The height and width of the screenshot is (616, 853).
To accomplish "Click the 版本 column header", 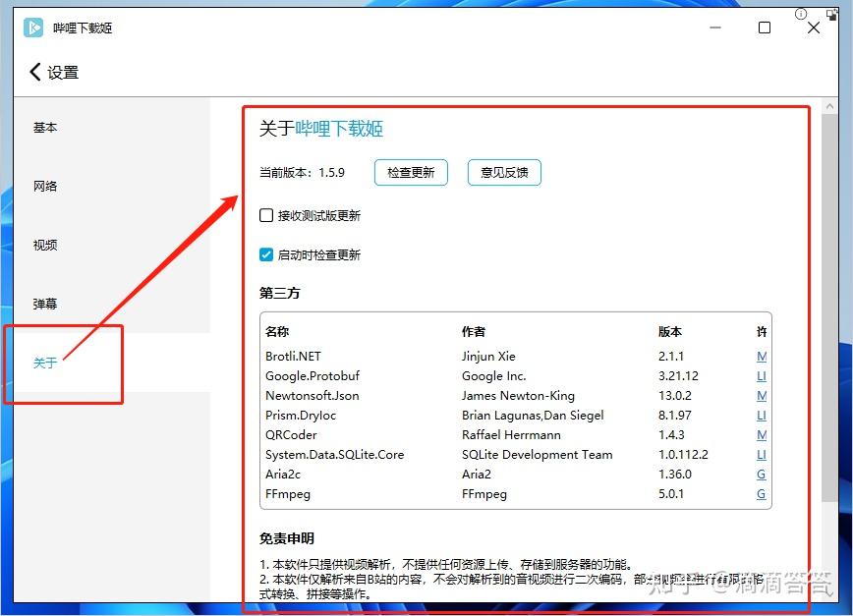I will point(669,332).
